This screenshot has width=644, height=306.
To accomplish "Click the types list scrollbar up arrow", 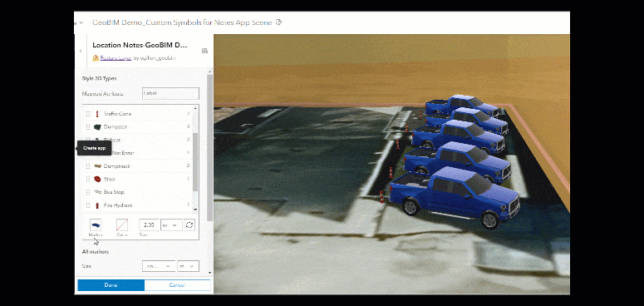I will click(x=196, y=107).
